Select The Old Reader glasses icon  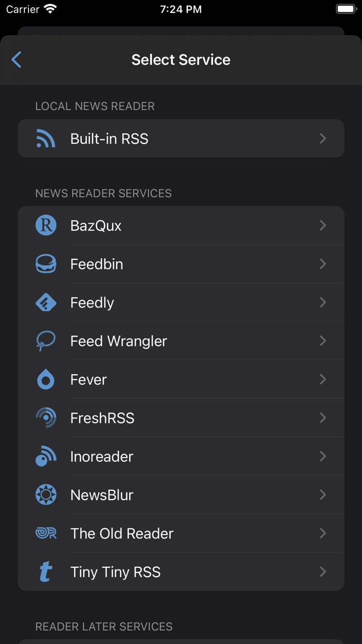coord(46,533)
